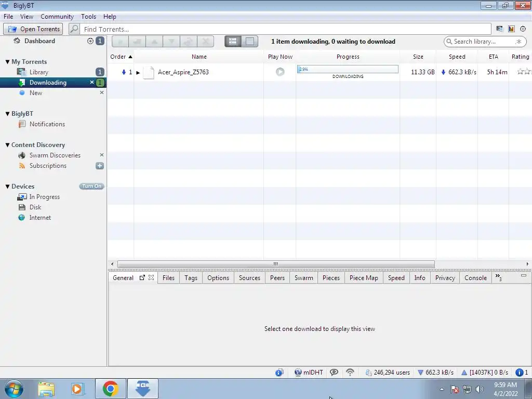Open the Dashboard sidebar entry
The height and width of the screenshot is (399, 532).
pos(39,41)
